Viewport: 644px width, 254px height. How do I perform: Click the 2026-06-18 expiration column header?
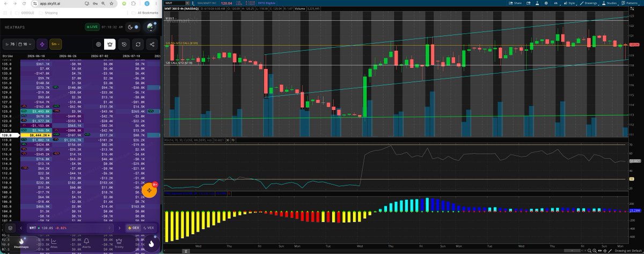click(36, 56)
